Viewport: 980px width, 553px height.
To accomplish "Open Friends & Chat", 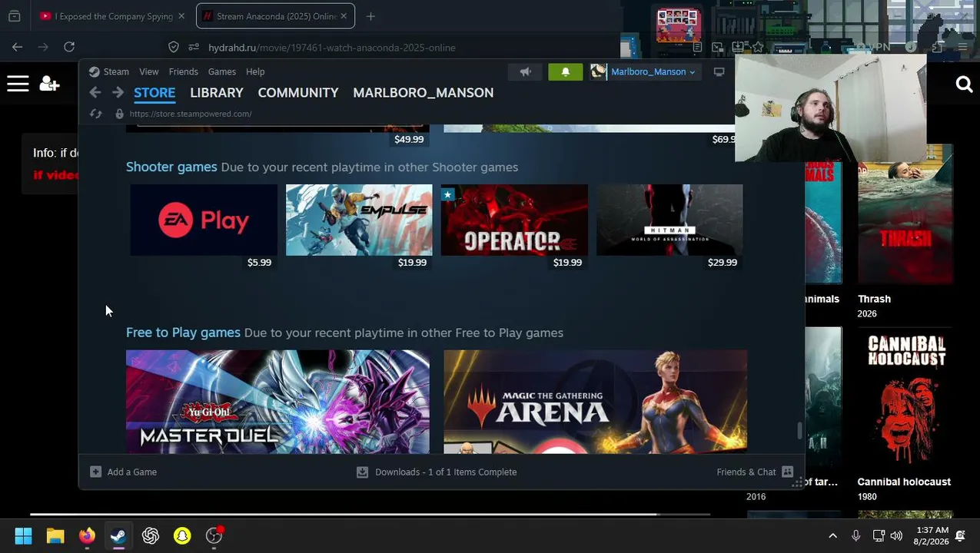I will (x=755, y=472).
